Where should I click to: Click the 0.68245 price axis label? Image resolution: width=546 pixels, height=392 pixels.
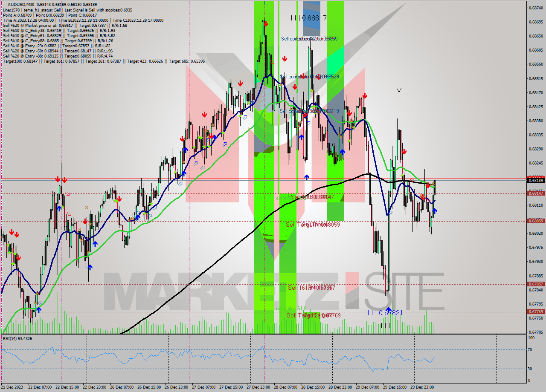click(x=536, y=163)
